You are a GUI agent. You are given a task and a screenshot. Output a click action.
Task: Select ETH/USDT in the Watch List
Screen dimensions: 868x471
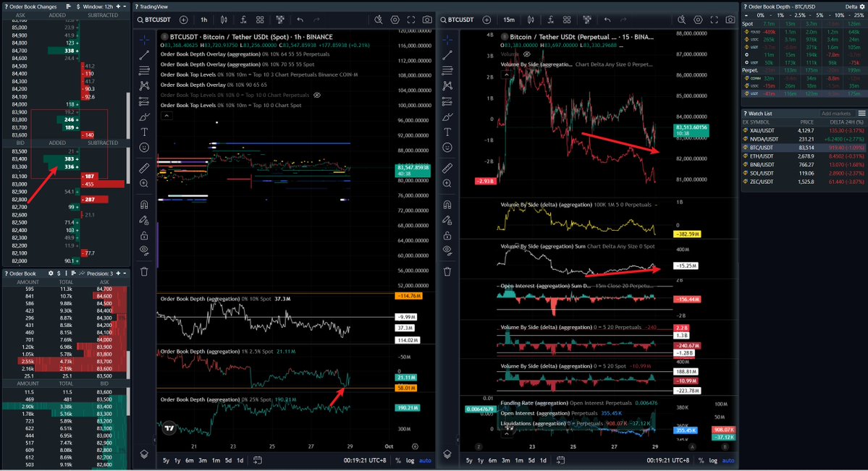[804, 156]
